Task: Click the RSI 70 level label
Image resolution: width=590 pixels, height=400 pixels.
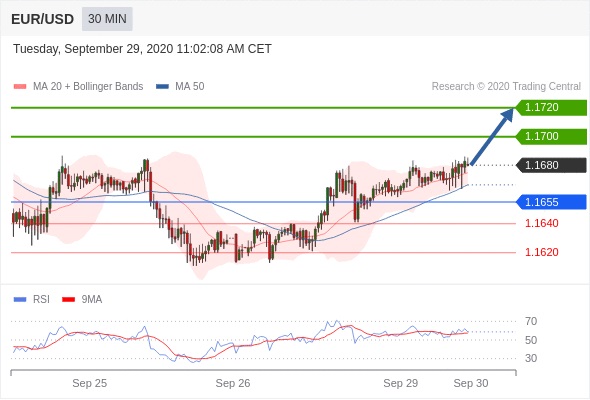Action: click(531, 321)
